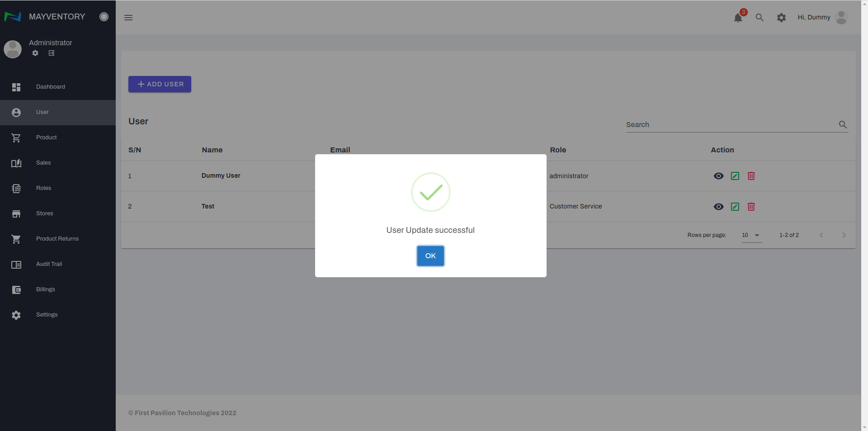
Task: Click profile gear icon under Administrator
Action: point(35,53)
